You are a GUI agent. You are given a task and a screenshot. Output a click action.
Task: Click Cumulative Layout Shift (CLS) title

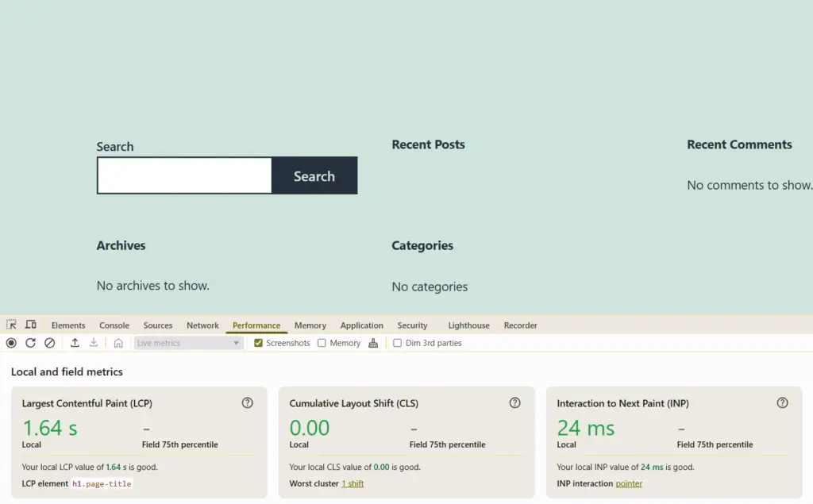pyautogui.click(x=353, y=403)
